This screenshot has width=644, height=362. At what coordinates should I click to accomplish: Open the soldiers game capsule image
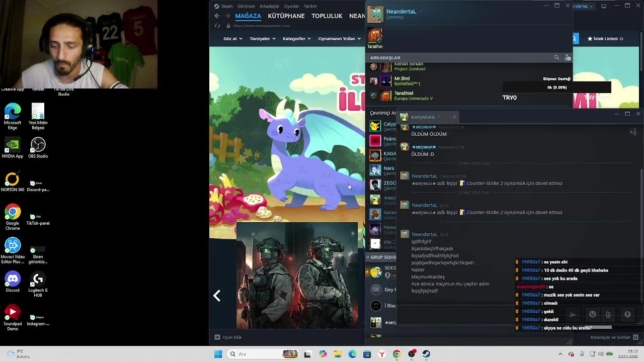(x=297, y=276)
